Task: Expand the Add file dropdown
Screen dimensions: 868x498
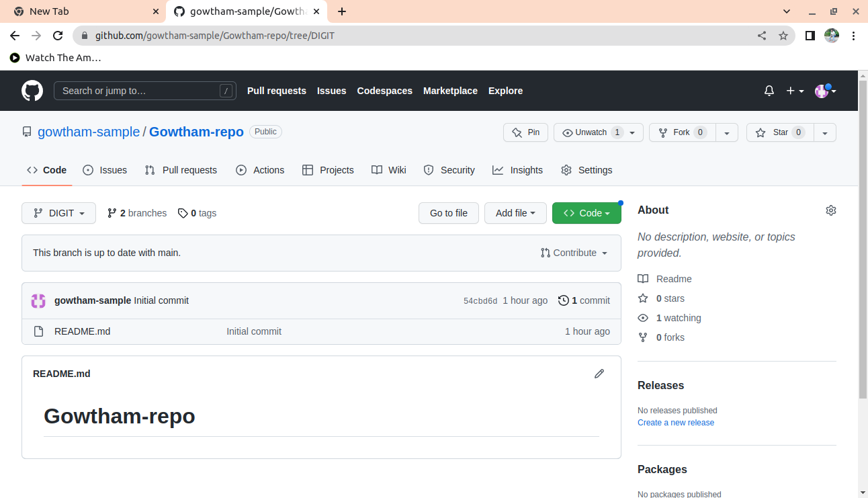Action: (515, 213)
